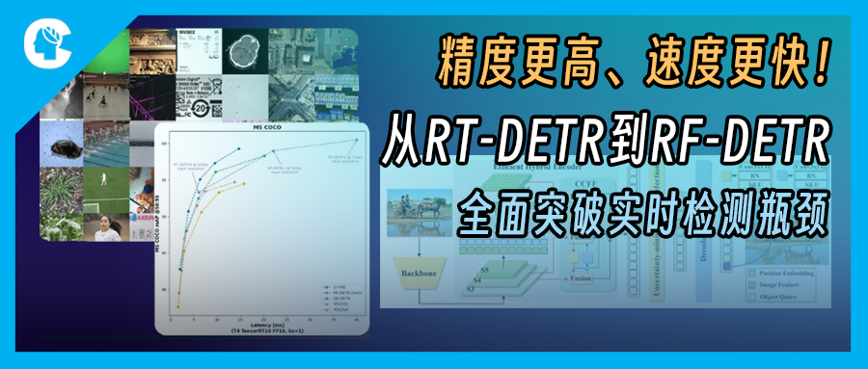Click the head-profile logo in corner
Image resolution: width=868 pixels, height=369 pixels.
coord(47,43)
